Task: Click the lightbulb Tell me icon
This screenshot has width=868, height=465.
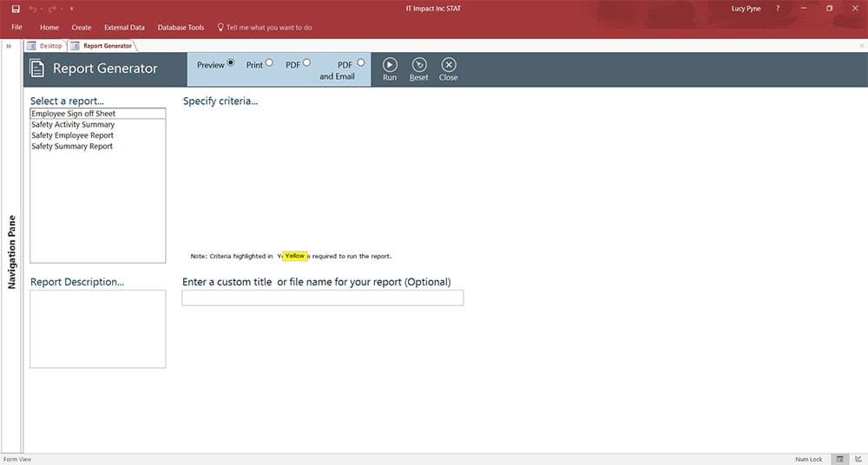Action: pyautogui.click(x=220, y=27)
